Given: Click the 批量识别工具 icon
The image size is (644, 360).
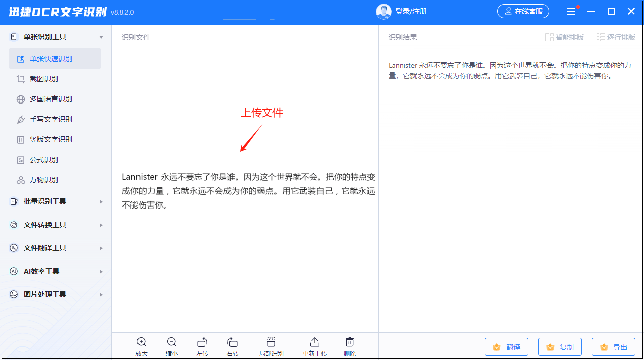Looking at the screenshot, I should click(x=14, y=201).
